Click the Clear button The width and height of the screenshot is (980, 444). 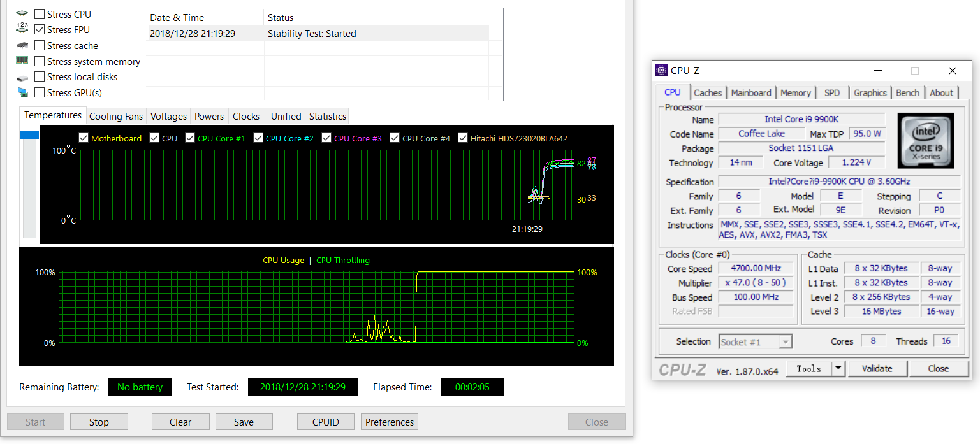point(180,422)
